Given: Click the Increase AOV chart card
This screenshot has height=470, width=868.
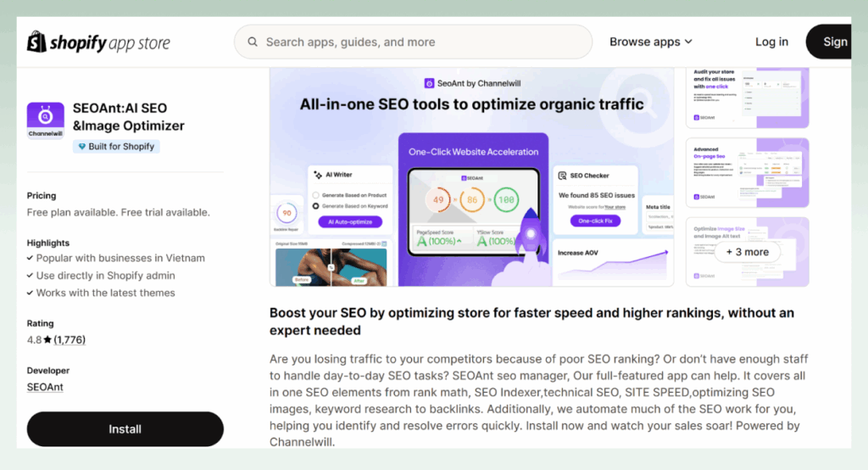Looking at the screenshot, I should tap(613, 262).
